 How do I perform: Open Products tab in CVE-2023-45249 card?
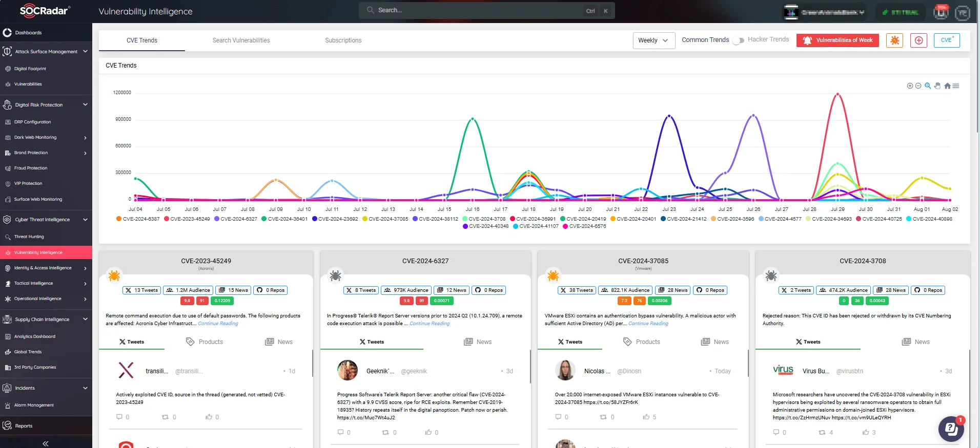tap(205, 342)
